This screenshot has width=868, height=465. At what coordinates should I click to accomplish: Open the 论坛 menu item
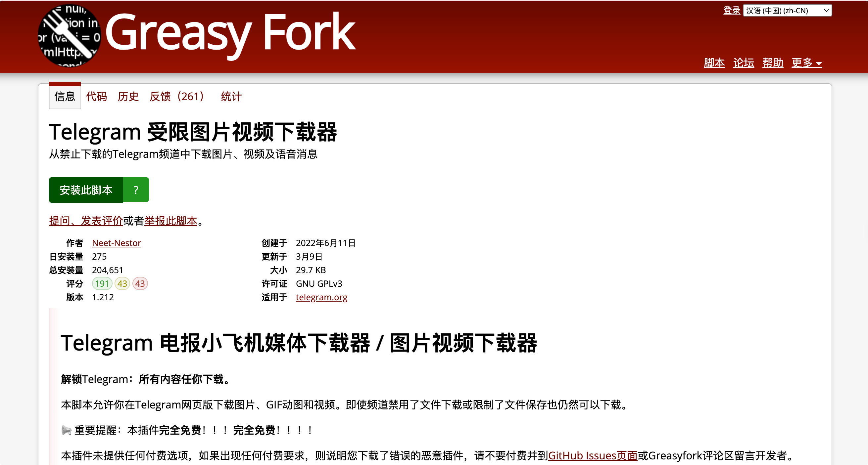tap(743, 63)
